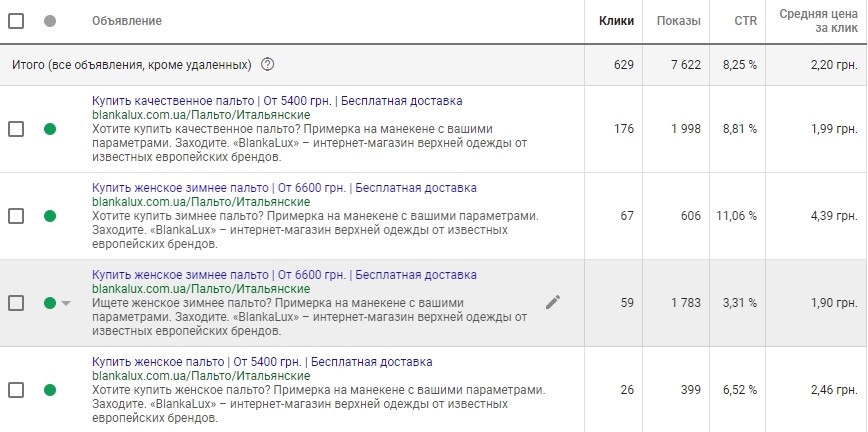Click the green blankalux.com.ua URL in first ad
This screenshot has width=868, height=432.
(201, 115)
